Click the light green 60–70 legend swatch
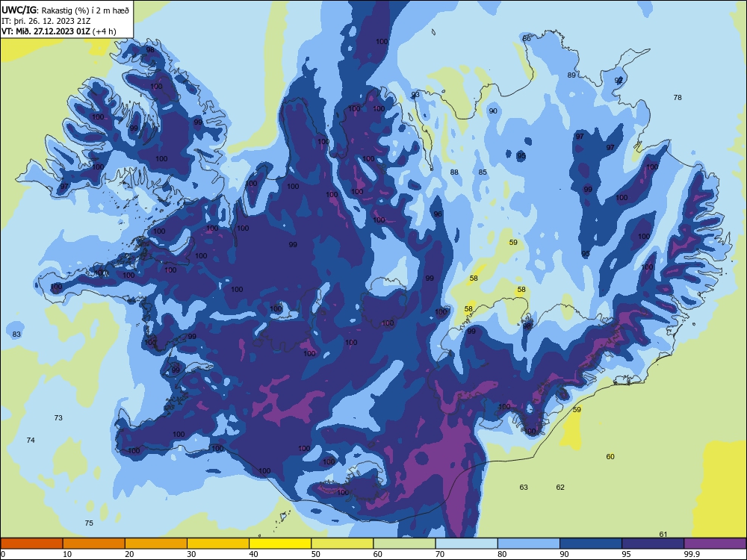Viewport: 747px width, 560px height. (x=404, y=544)
